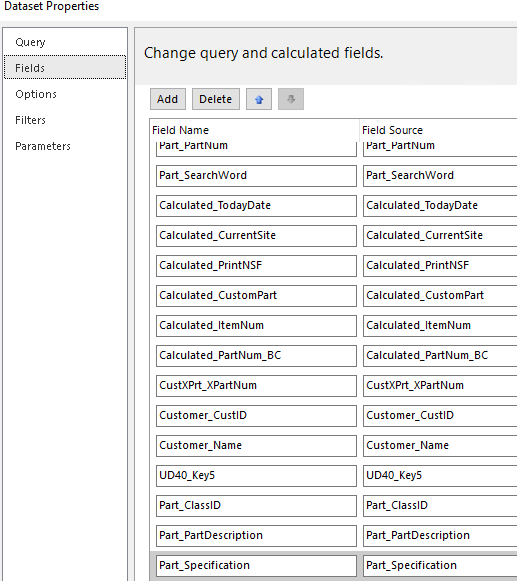Click the Part_SearchWord field name box
Viewport: 517px width, 581px height.
(256, 176)
